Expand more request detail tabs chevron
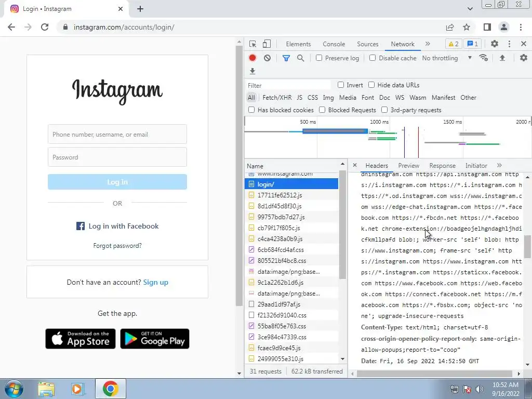This screenshot has width=532, height=399. (x=499, y=165)
